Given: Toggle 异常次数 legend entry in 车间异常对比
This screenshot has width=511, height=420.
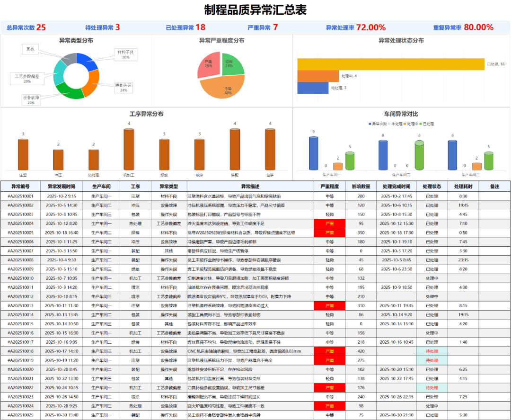Looking at the screenshot, I should [x=379, y=124].
